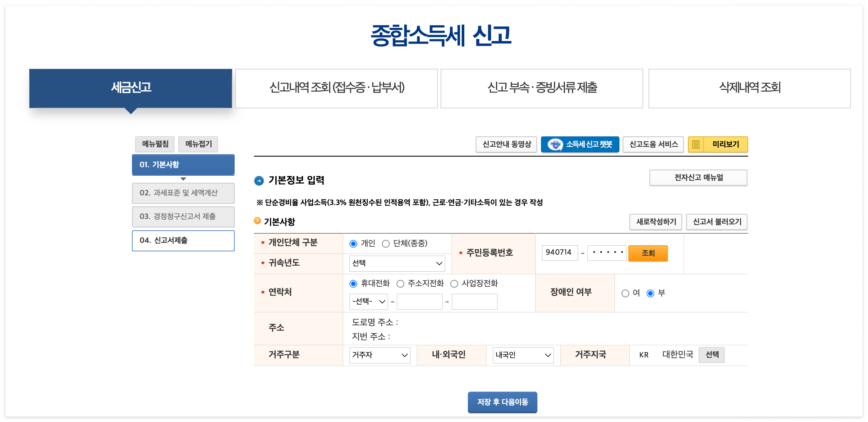The height and width of the screenshot is (422, 868).
Task: Open the 내·외국인 dropdown showing 내국인
Action: (522, 355)
